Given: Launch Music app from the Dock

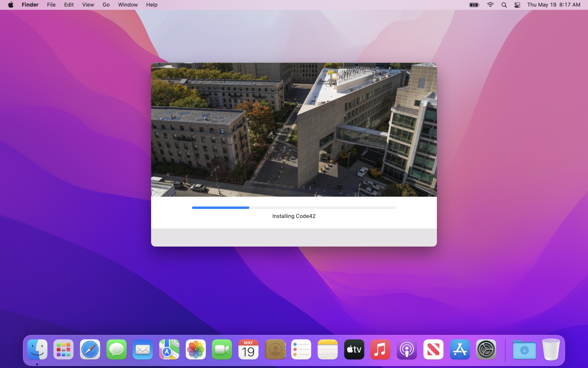Looking at the screenshot, I should click(380, 349).
